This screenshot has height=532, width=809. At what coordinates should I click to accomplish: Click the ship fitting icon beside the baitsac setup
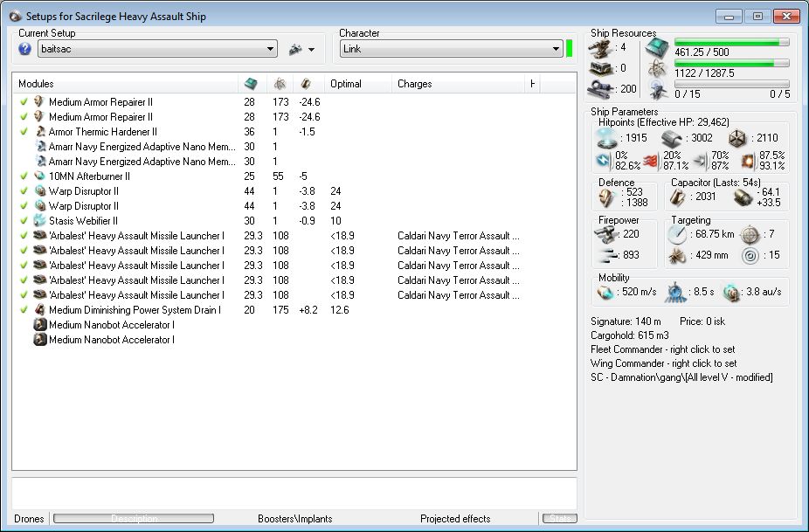295,50
